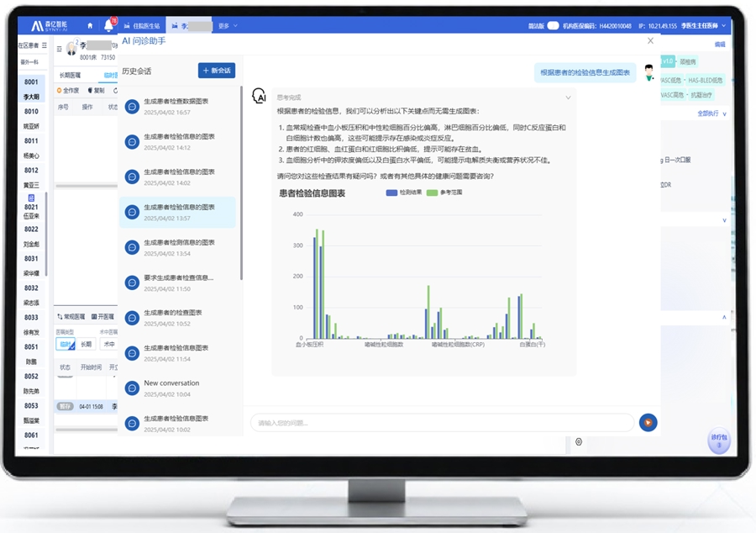The width and height of the screenshot is (756, 533).
Task: Toggle 参考范围 legend series
Action: [x=444, y=193]
